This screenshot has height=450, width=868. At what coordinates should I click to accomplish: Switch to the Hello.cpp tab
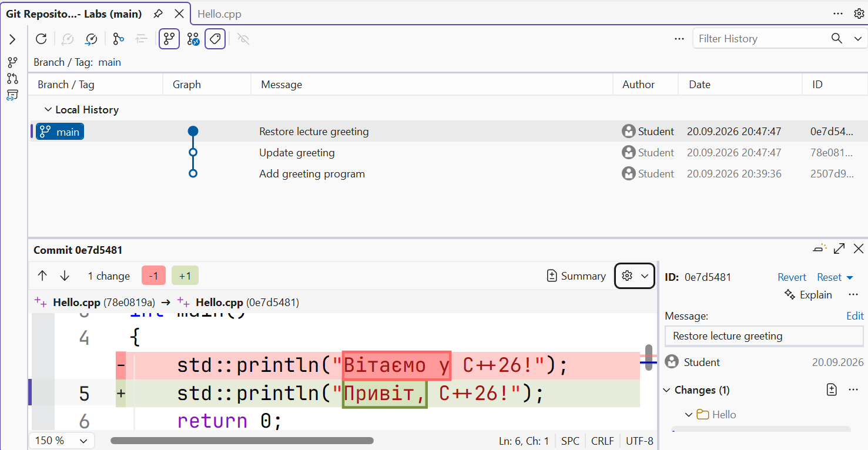coord(219,14)
